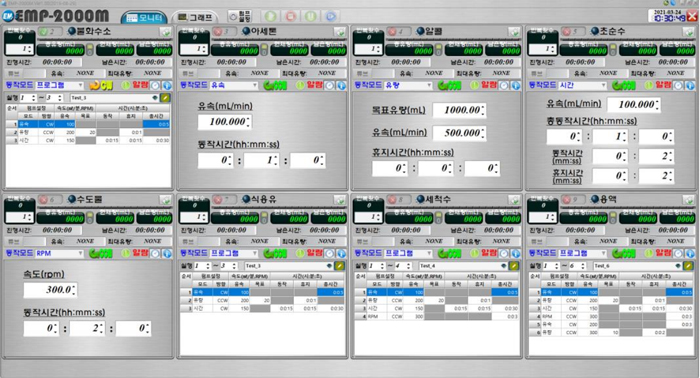Select row 2 유량 in 세척수 program table
Viewport: 700px width, 378px height.
pyautogui.click(x=437, y=300)
